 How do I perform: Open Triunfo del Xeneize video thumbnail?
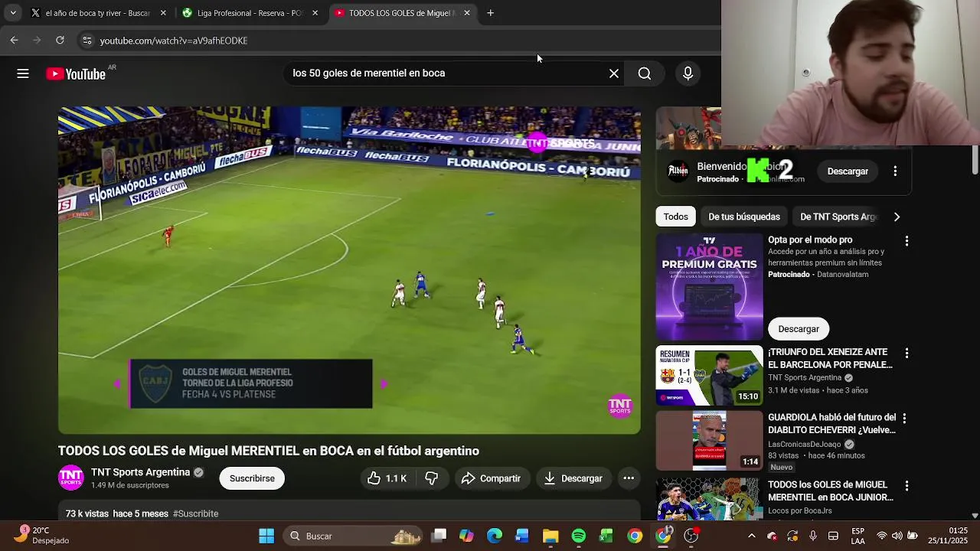click(x=709, y=375)
